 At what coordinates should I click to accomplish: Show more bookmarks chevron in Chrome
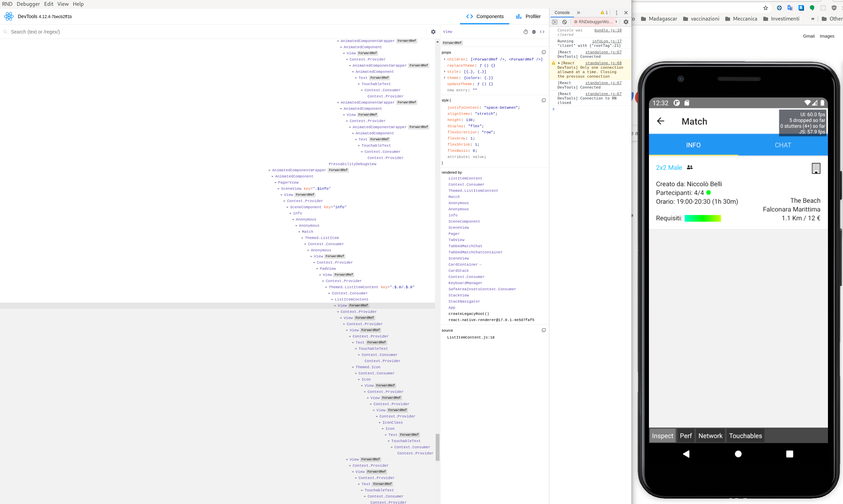click(813, 19)
